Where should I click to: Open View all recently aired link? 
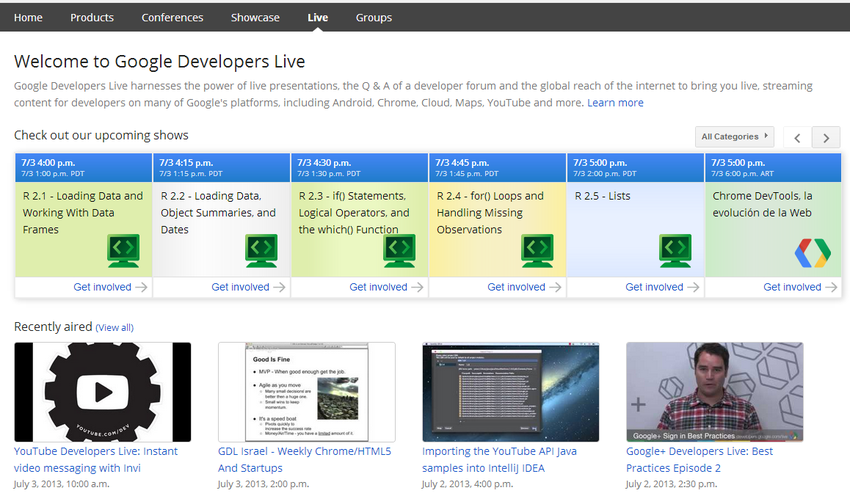114,327
